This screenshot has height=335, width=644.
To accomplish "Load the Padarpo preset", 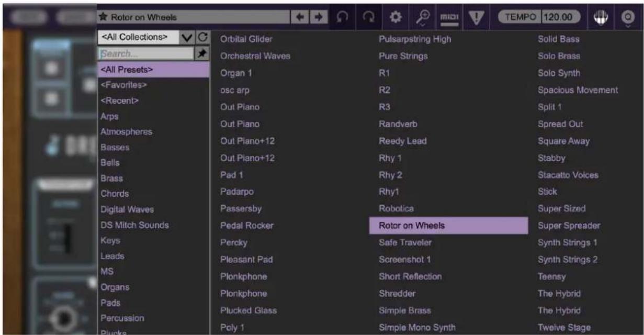I will (x=237, y=192).
